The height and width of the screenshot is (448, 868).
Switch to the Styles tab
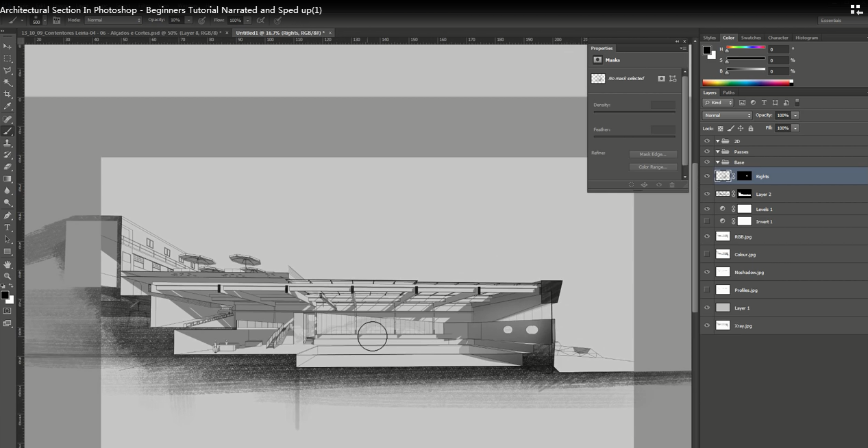(710, 38)
